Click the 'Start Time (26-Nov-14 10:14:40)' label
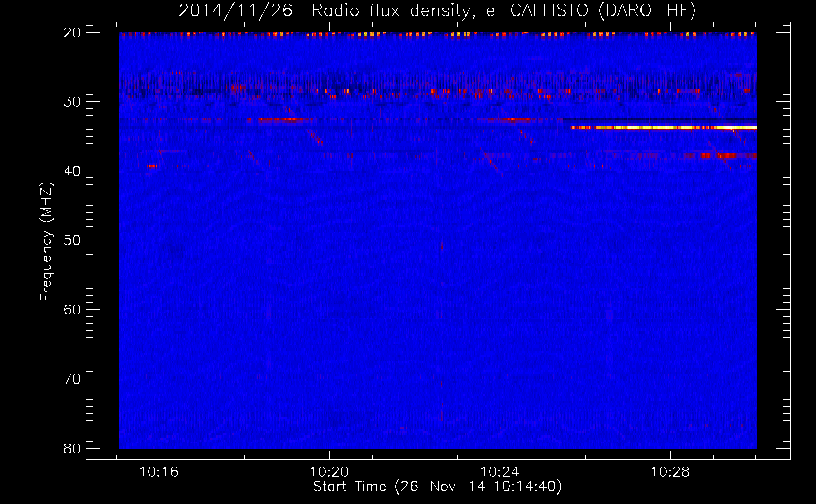The width and height of the screenshot is (816, 504). click(437, 487)
